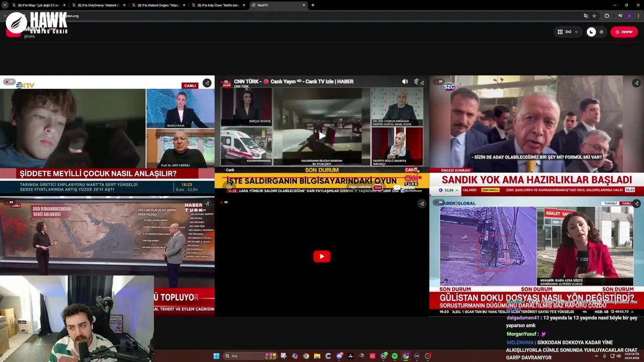This screenshot has height=362, width=644.
Task: Open Ayarlar settings button
Action: 624,32
